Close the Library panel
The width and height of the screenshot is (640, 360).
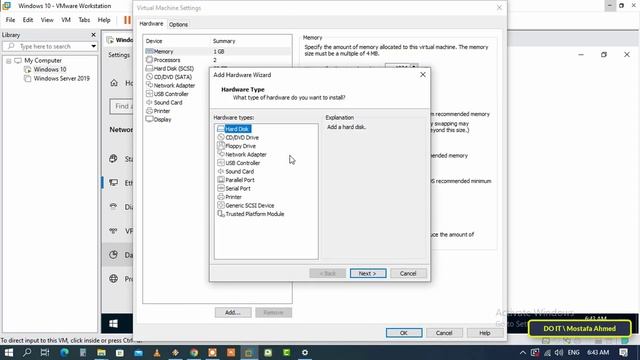pos(93,35)
